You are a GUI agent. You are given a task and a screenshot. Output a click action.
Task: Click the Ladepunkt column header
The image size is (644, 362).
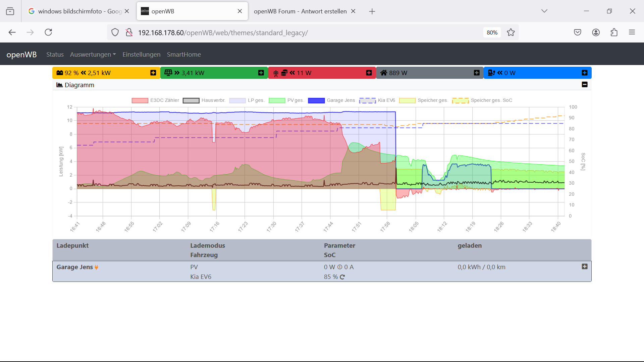coord(72,245)
